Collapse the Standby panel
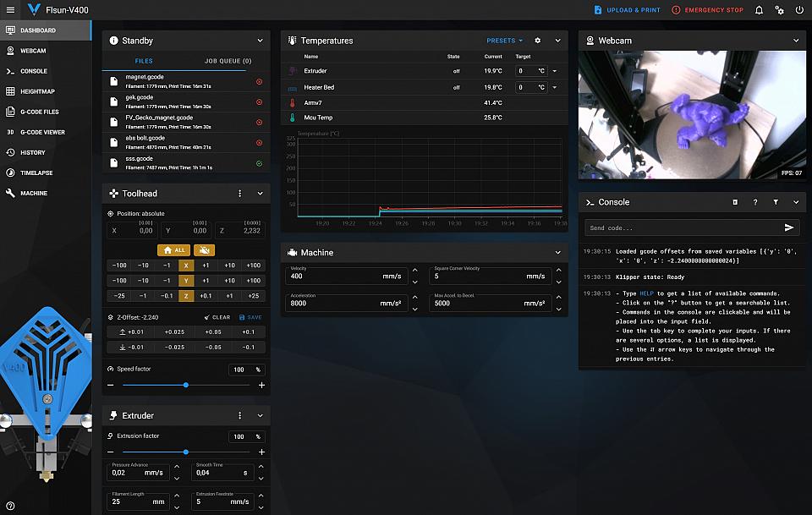Image resolution: width=812 pixels, height=515 pixels. (x=260, y=41)
